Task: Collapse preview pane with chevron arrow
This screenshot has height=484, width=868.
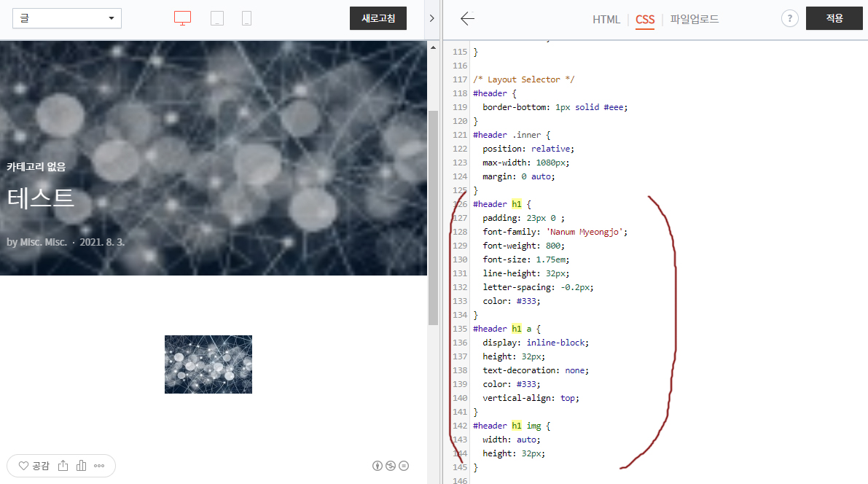Action: click(431, 18)
